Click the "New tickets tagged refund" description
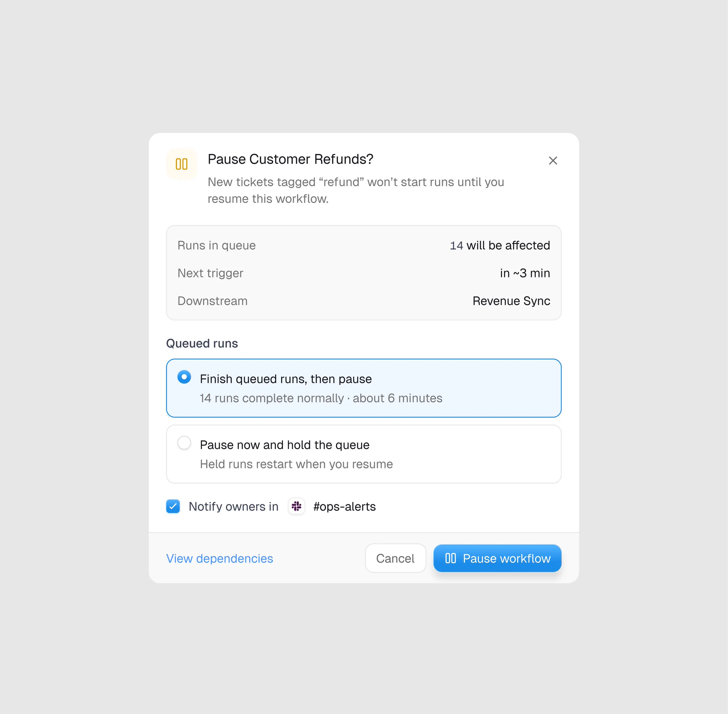The width and height of the screenshot is (728, 714). (356, 190)
